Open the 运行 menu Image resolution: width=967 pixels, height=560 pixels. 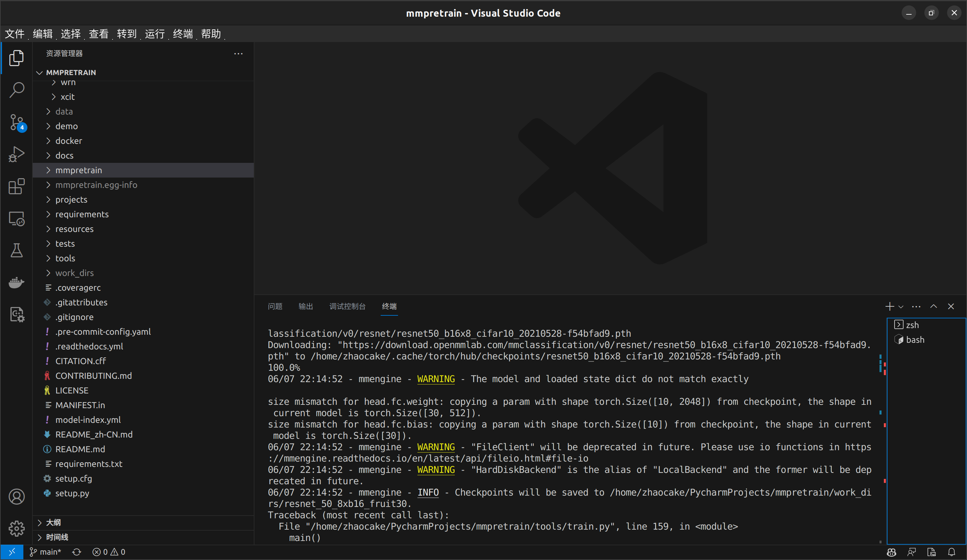[x=155, y=34]
